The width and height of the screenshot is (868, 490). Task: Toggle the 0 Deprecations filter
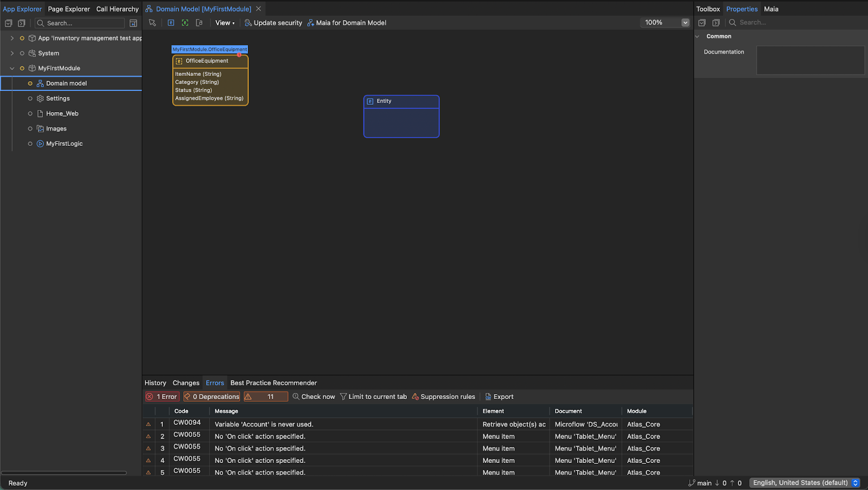tap(211, 396)
